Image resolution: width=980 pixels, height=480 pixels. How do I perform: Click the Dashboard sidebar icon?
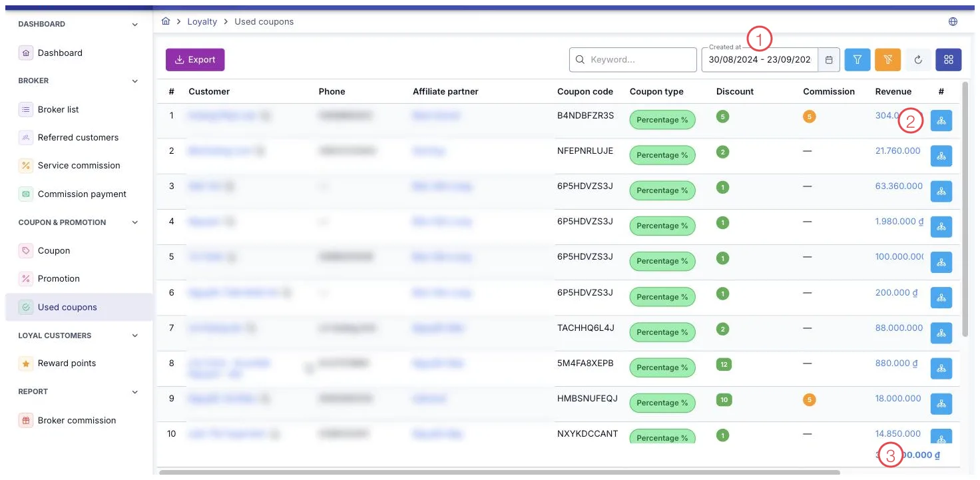[25, 53]
